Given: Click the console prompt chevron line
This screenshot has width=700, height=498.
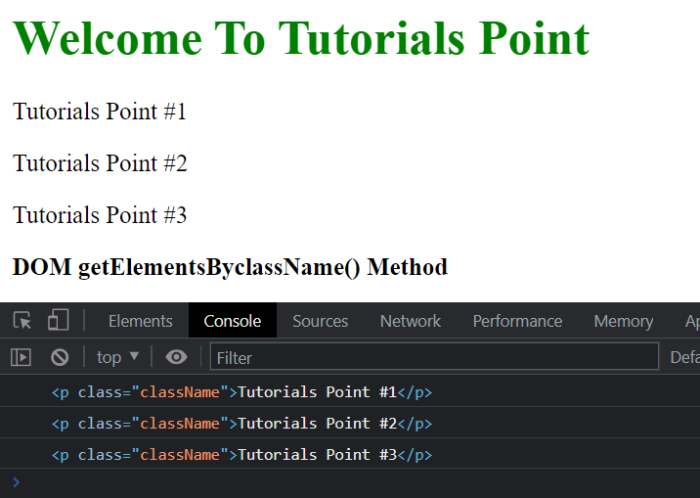Looking at the screenshot, I should pyautogui.click(x=350, y=483).
